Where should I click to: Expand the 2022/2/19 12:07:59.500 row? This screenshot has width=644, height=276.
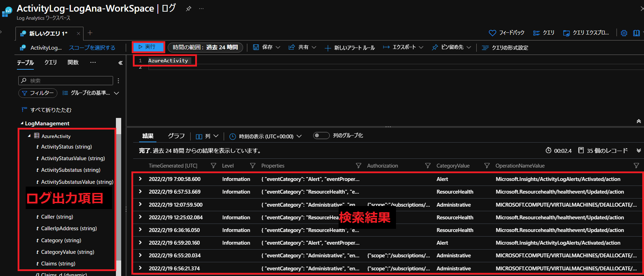pyautogui.click(x=140, y=204)
